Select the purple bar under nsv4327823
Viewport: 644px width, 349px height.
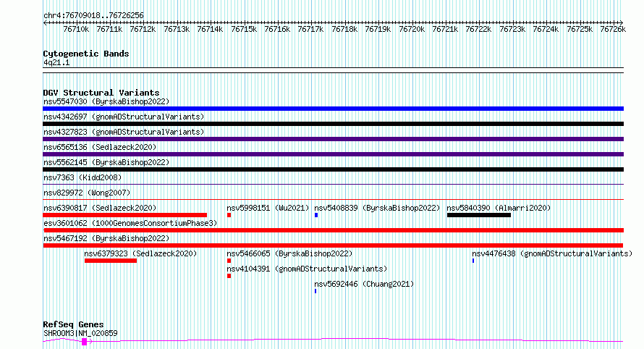coord(333,139)
